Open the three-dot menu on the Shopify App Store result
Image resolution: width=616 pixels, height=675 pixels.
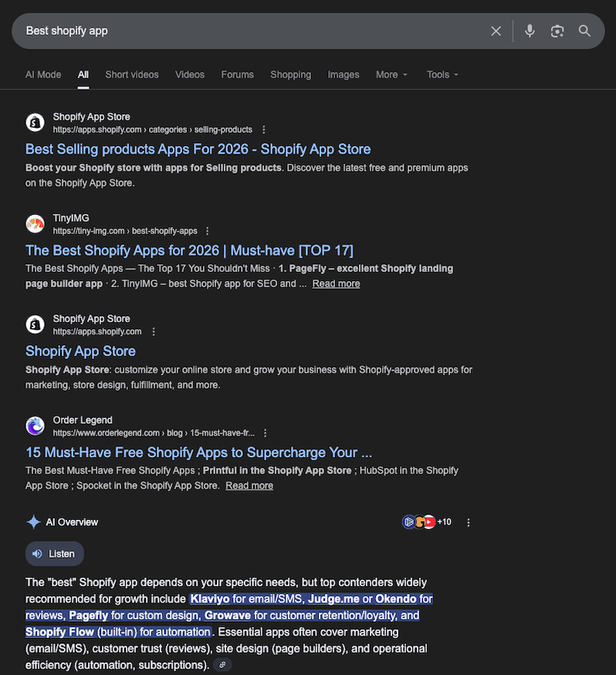[154, 331]
